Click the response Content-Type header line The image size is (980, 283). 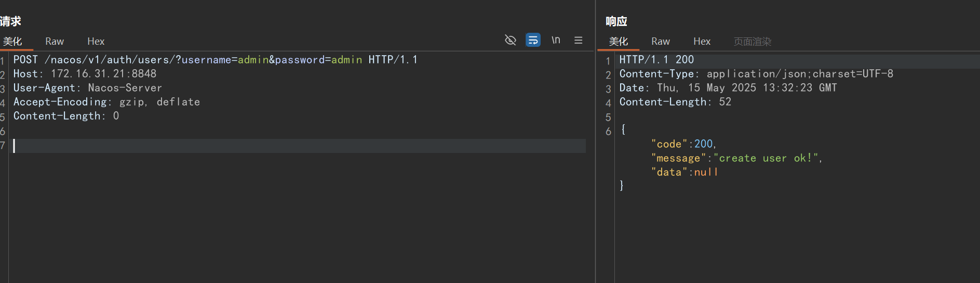[x=756, y=74]
